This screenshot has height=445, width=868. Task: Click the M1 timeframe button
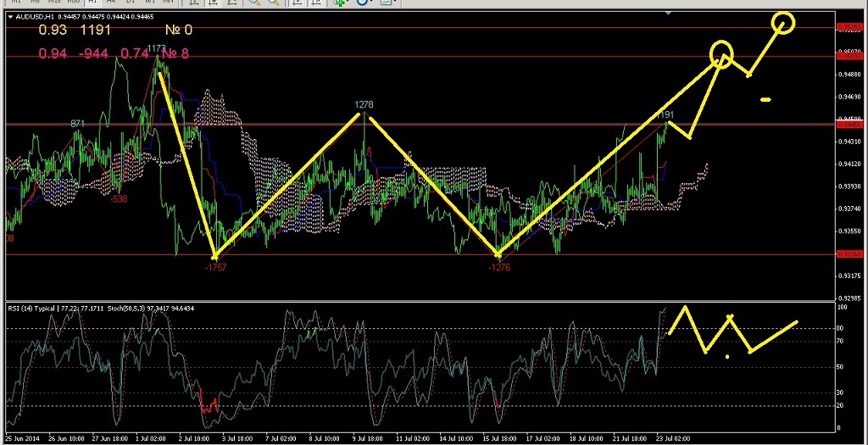point(14,3)
